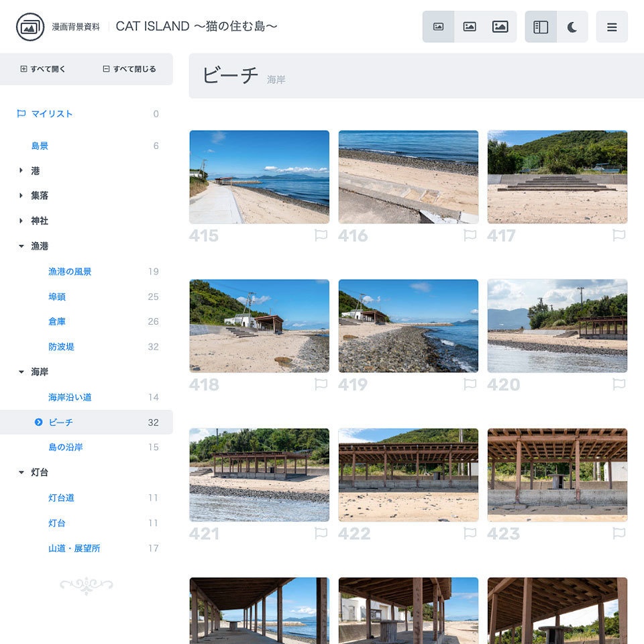This screenshot has width=644, height=644.
Task: Toggle the flag on photo 423
Action: pos(619,533)
